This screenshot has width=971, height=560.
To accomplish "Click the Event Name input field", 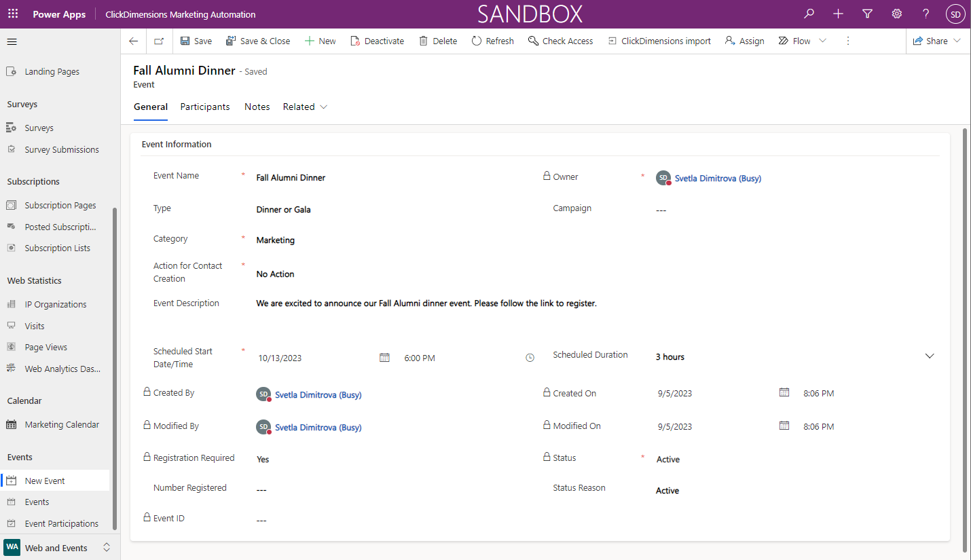I will pos(387,178).
